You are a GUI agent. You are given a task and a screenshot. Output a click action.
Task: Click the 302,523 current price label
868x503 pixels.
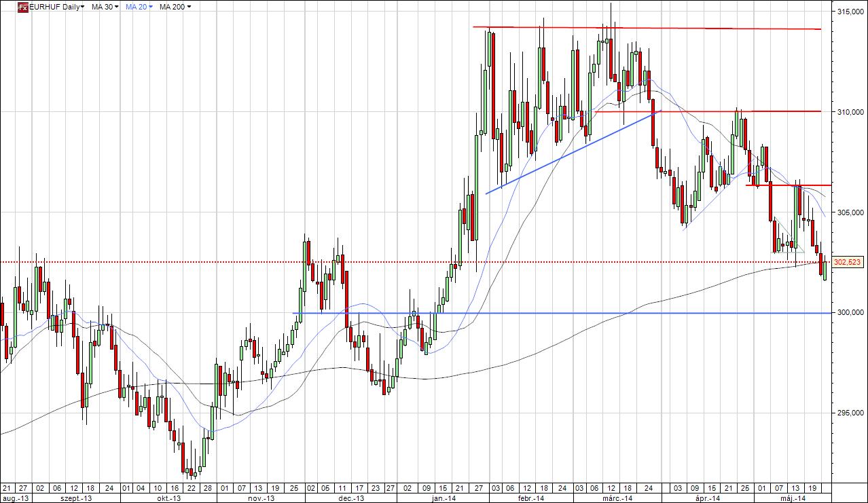[x=847, y=262]
